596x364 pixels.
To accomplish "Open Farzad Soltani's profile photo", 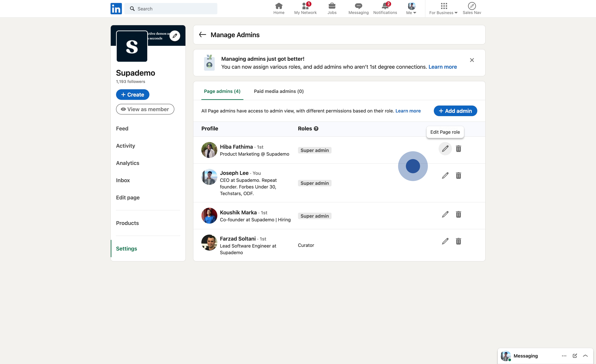I will click(x=209, y=242).
